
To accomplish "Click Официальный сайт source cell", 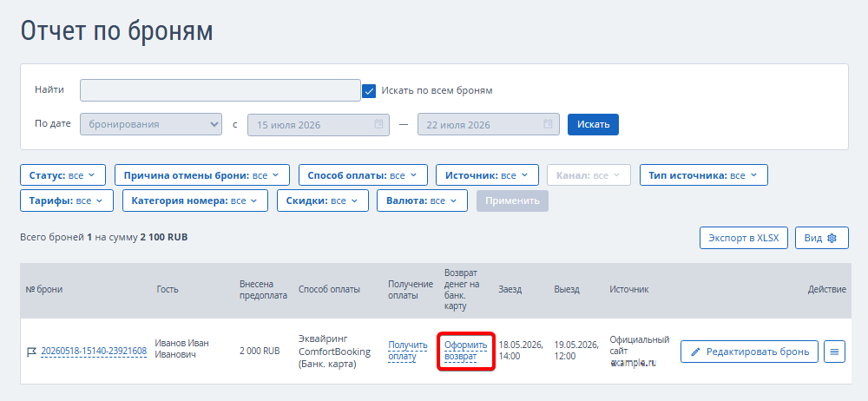I will pyautogui.click(x=640, y=352).
